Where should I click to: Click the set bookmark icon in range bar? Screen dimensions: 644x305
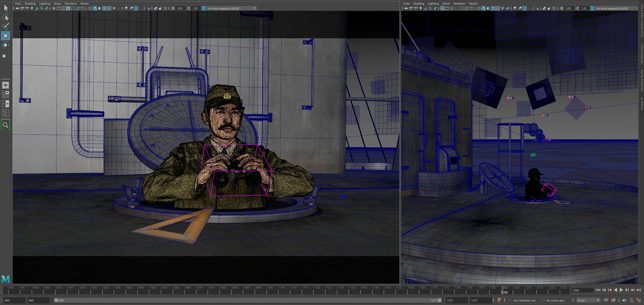pos(499,300)
